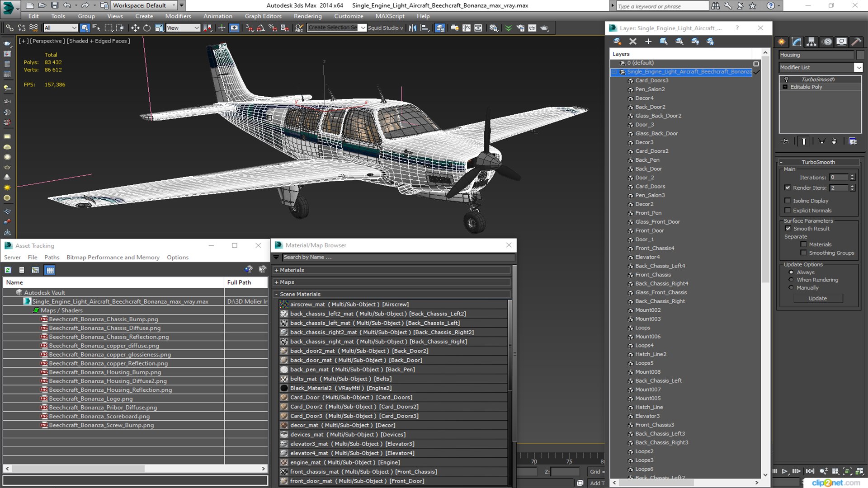Enable Isoline Display checkbox
The width and height of the screenshot is (868, 488).
[x=788, y=201]
